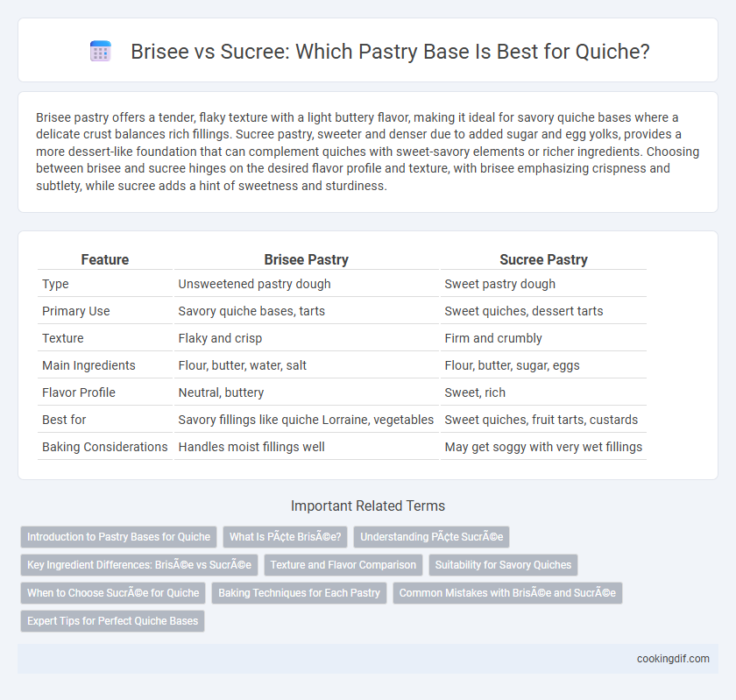Select the Baking Considerations table row

[x=342, y=447]
